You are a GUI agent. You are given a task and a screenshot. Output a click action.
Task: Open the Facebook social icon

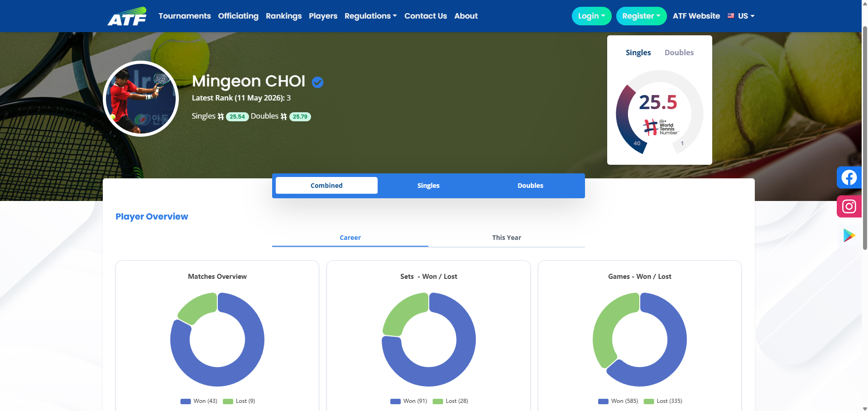[849, 177]
